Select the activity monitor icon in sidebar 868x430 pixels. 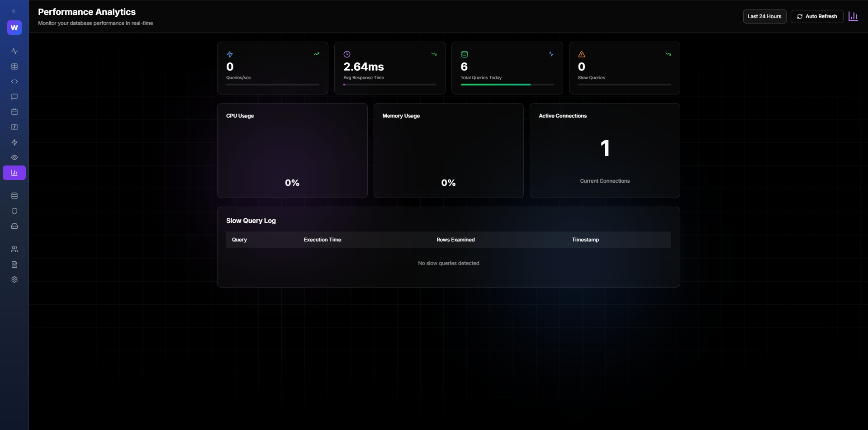coord(14,51)
